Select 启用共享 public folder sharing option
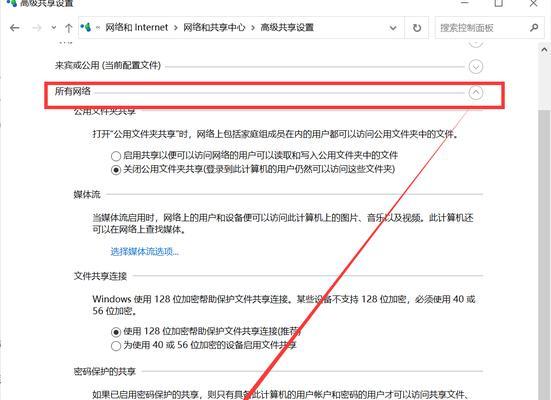 116,156
